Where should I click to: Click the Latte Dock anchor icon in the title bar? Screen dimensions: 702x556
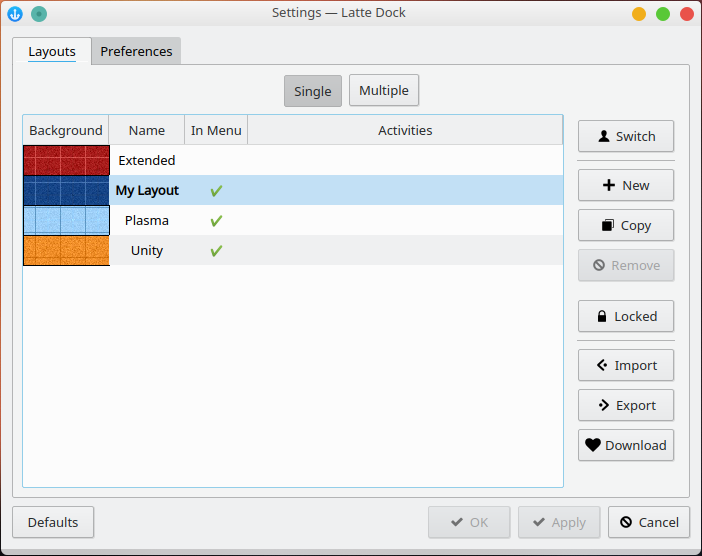[x=15, y=14]
